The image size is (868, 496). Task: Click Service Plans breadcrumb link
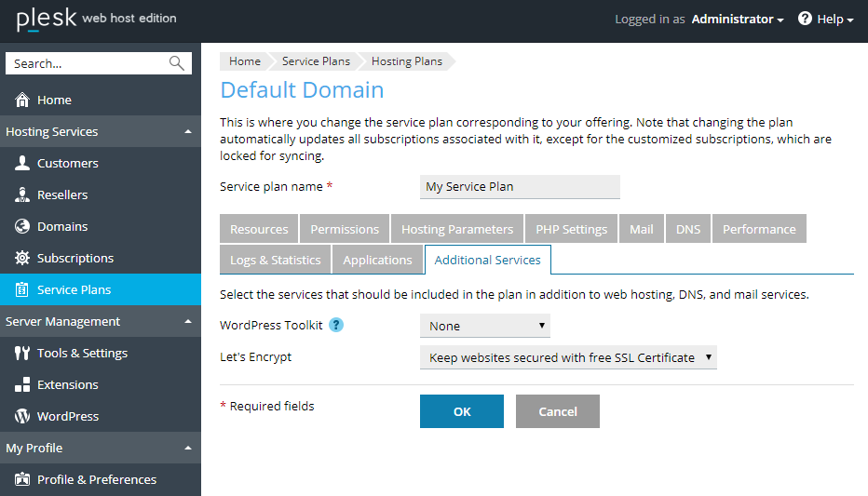click(x=316, y=61)
